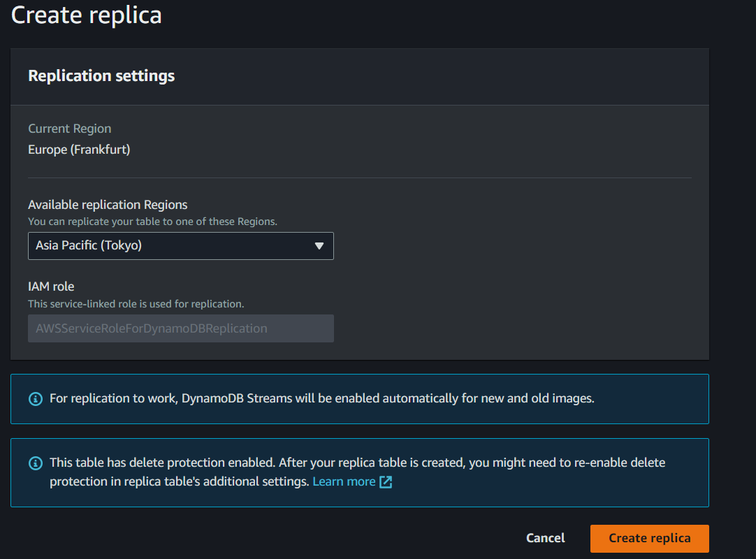Open the Available replication Regions dropdown

(181, 246)
